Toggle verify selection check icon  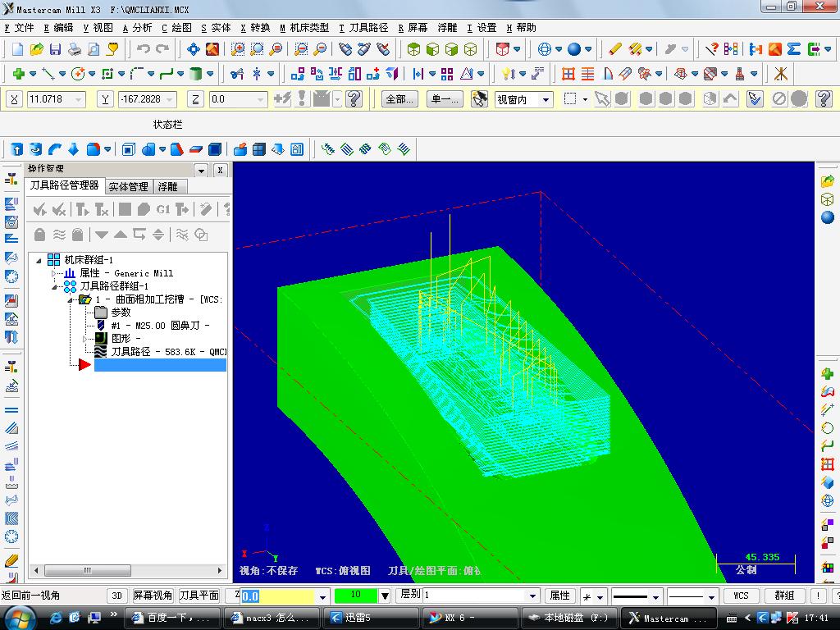click(755, 98)
